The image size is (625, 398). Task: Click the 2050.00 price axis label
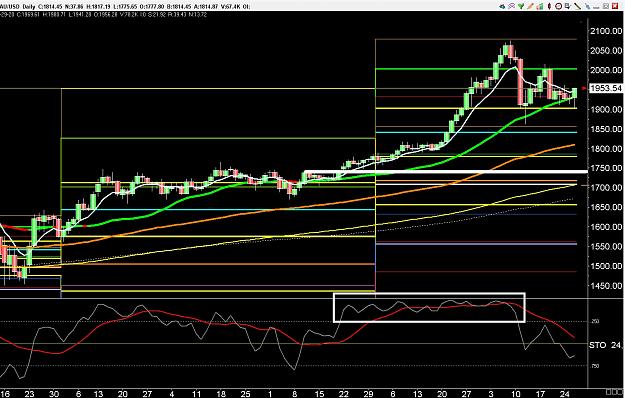tap(606, 51)
